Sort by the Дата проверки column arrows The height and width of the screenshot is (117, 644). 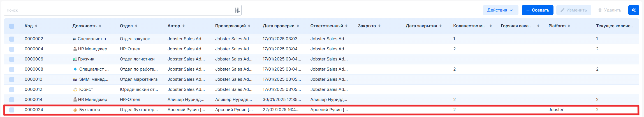(298, 26)
